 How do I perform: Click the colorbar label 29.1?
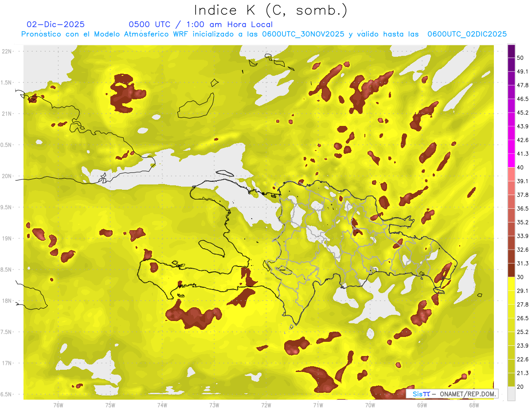click(523, 291)
